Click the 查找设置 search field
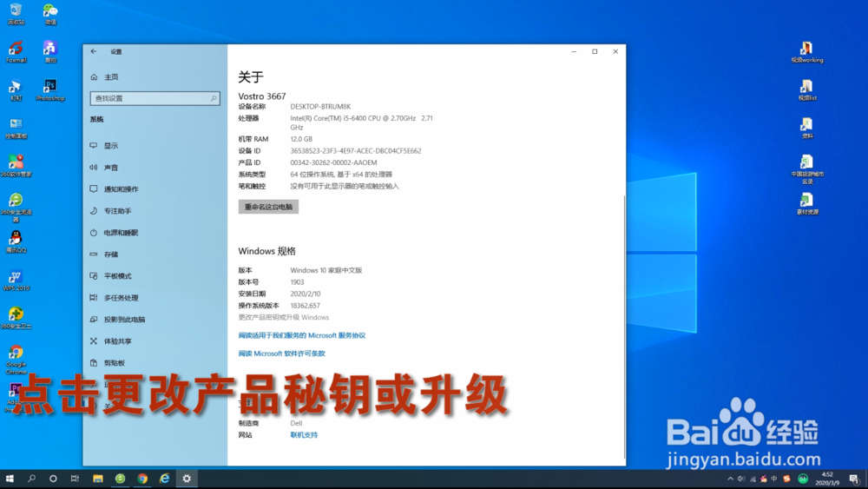The image size is (868, 489). pyautogui.click(x=155, y=98)
